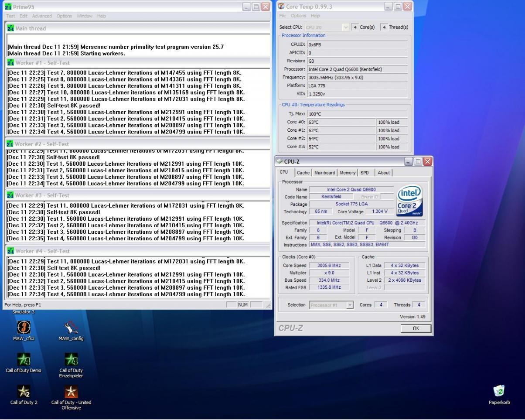Click the Starting workers line in Main thread
The image size is (525, 420).
(x=66, y=53)
